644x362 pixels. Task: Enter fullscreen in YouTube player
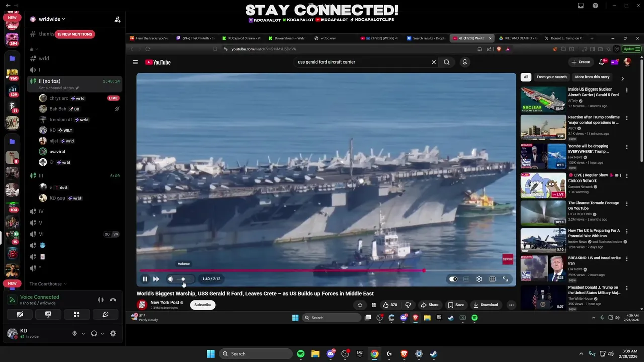506,279
